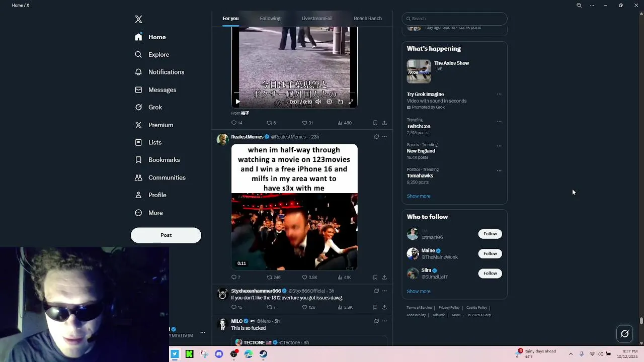Like the RealestMemes post with 3.8K likes
The image size is (644, 362).
pyautogui.click(x=309, y=277)
